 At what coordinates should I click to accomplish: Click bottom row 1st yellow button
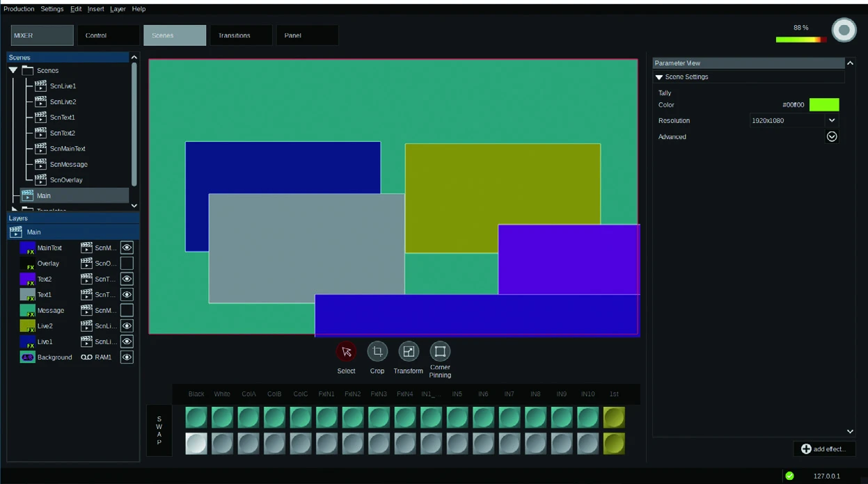[614, 444]
